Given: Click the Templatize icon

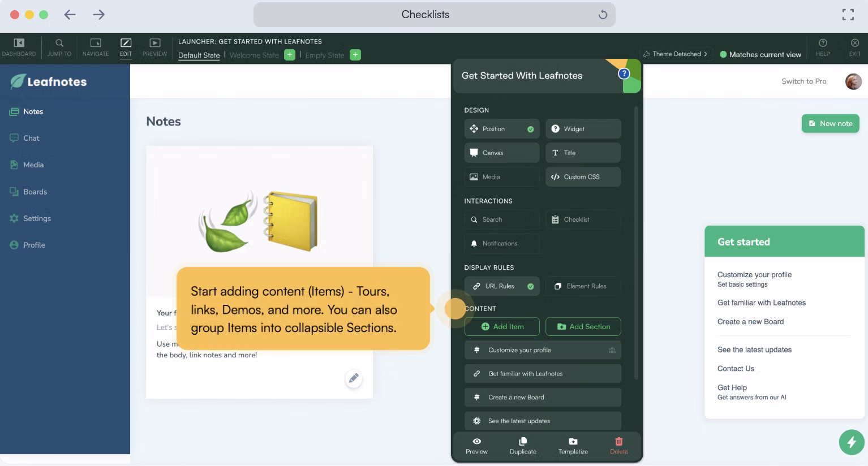Looking at the screenshot, I should pos(573,442).
